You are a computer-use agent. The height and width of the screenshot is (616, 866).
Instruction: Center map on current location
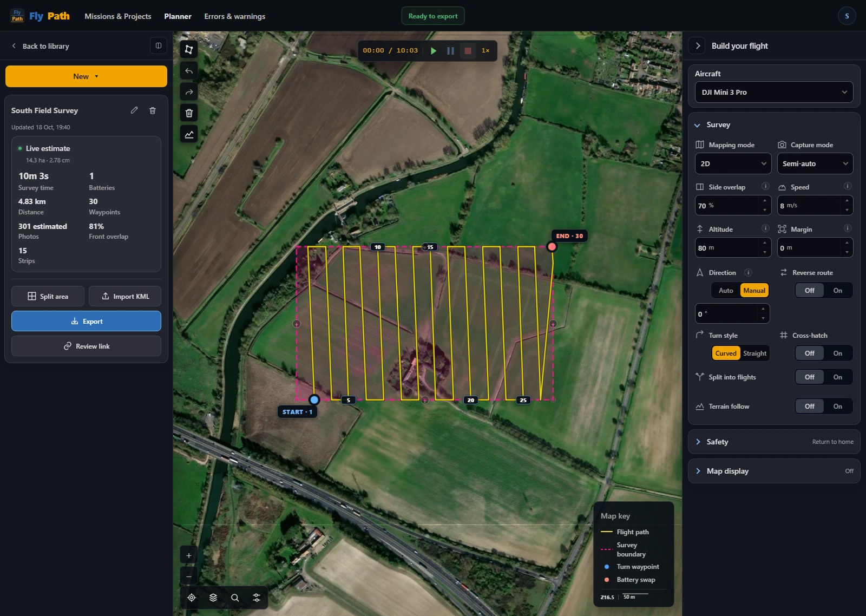point(192,598)
